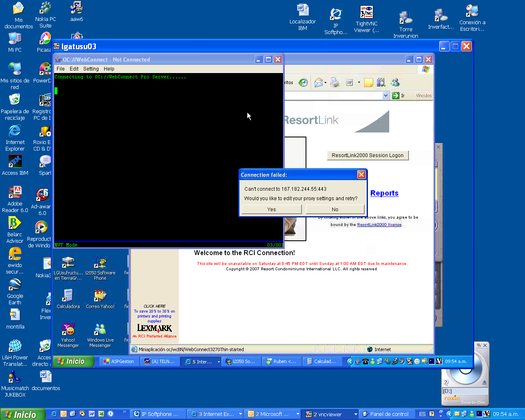Select the Localizador IBM desktop icon

[303, 17]
